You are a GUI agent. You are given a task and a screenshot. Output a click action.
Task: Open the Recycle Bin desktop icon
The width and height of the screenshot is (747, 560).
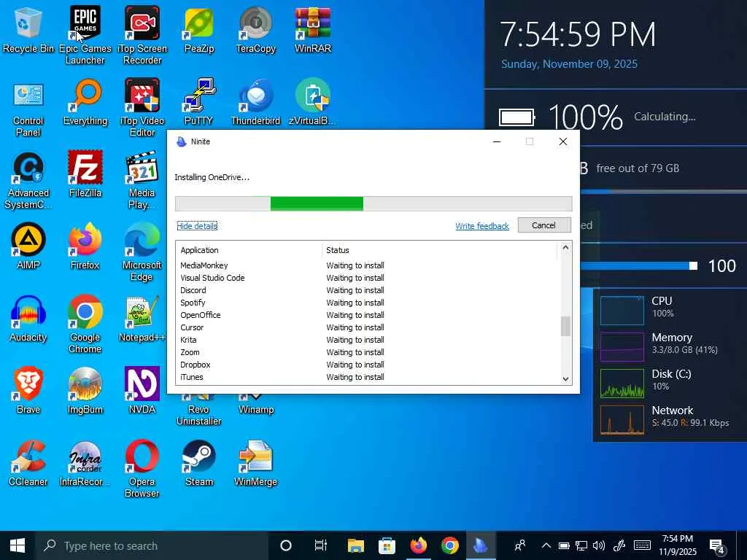pyautogui.click(x=28, y=29)
